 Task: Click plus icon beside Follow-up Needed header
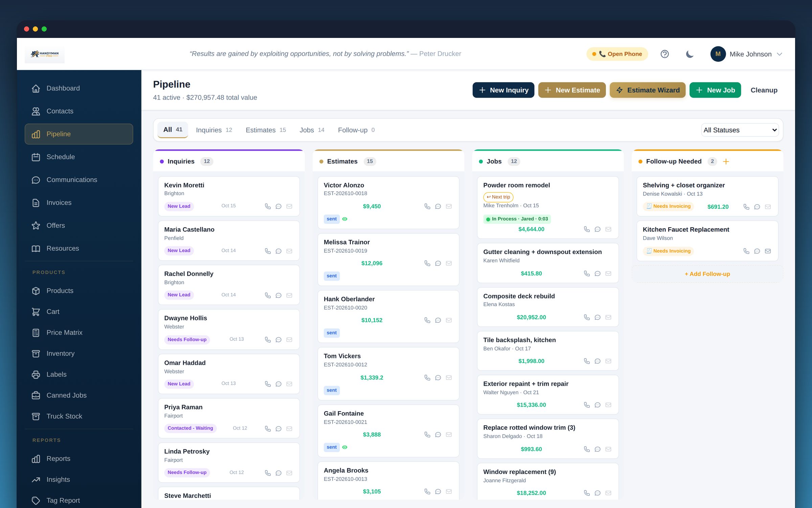(726, 162)
